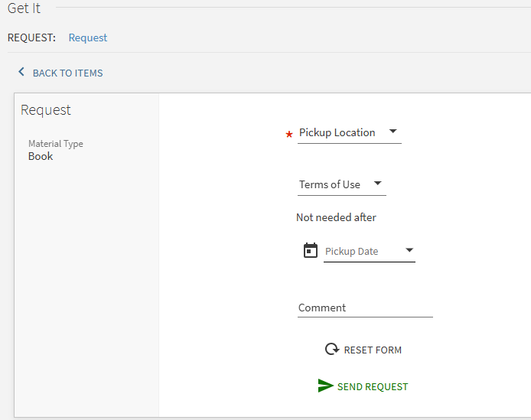The image size is (531, 420).
Task: Expand the Pickup Date arrow
Action: coord(409,250)
